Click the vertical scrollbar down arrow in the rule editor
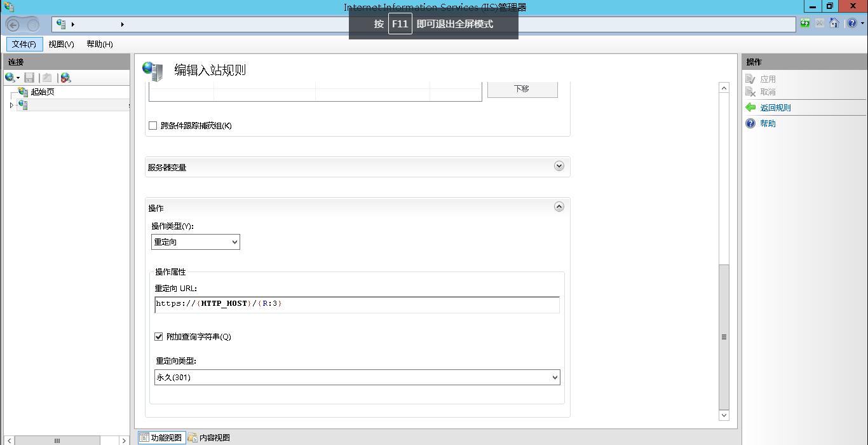868x445 pixels. 724,415
